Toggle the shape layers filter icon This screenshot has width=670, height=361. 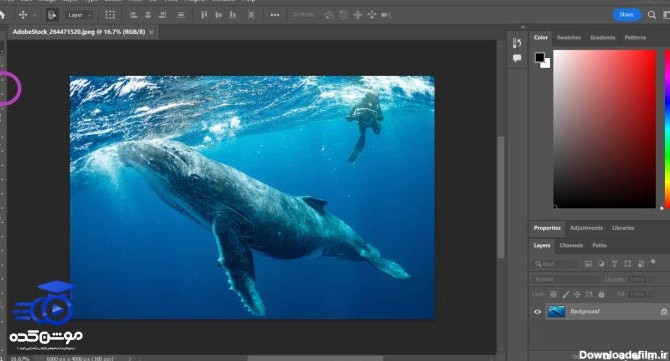(x=628, y=264)
